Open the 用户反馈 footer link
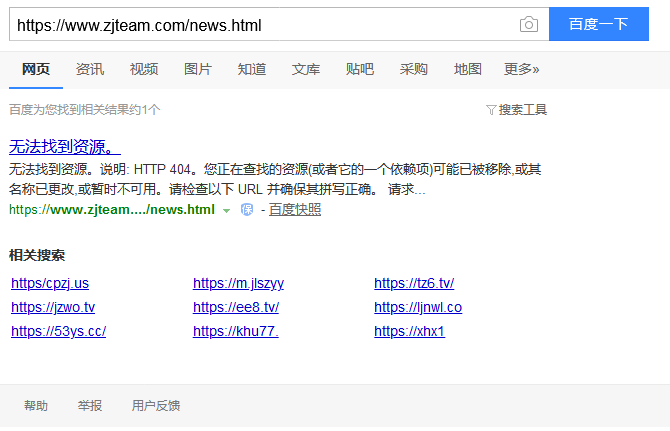 coord(156,405)
